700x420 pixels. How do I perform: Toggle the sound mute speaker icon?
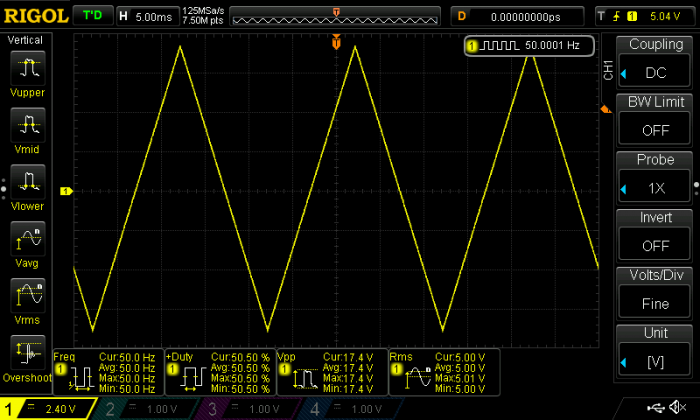click(678, 407)
